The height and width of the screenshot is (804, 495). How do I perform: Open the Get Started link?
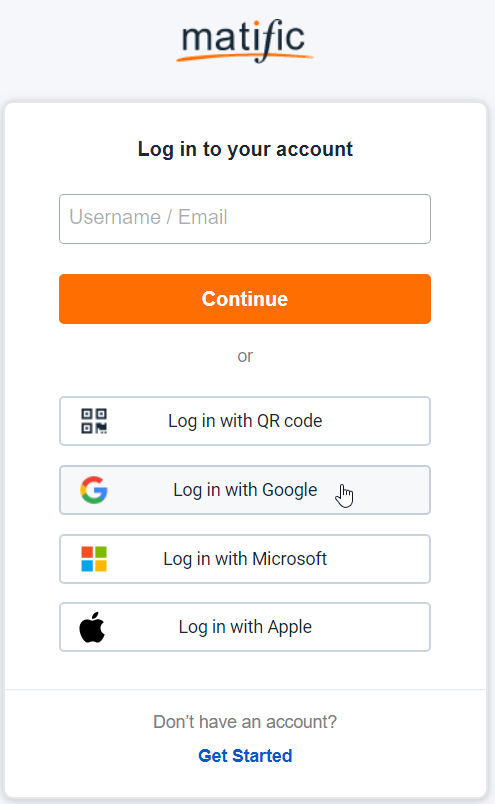(x=245, y=756)
